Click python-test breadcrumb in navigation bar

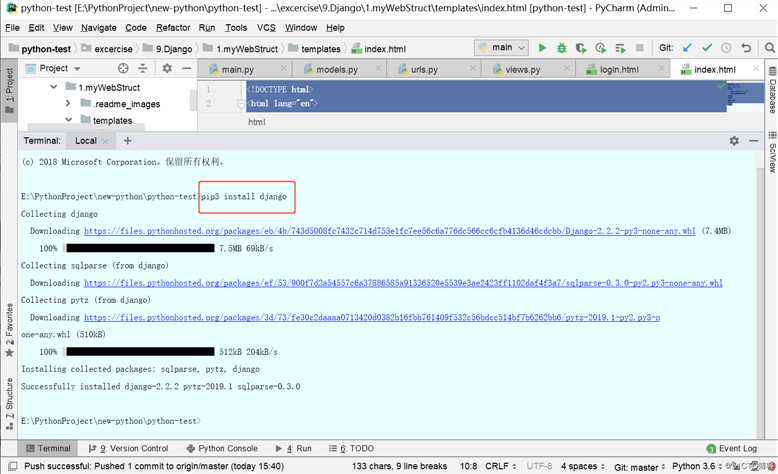[x=40, y=49]
